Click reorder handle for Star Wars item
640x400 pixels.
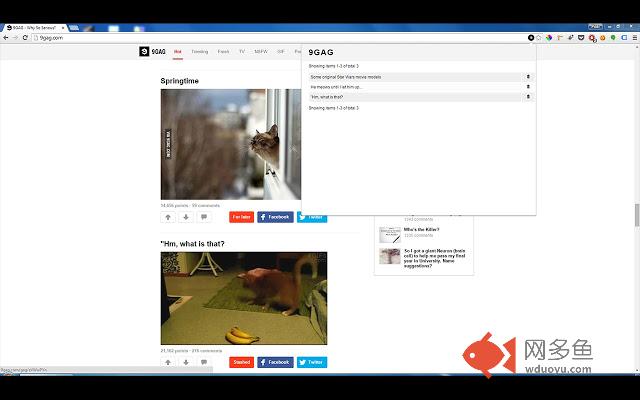click(x=528, y=77)
